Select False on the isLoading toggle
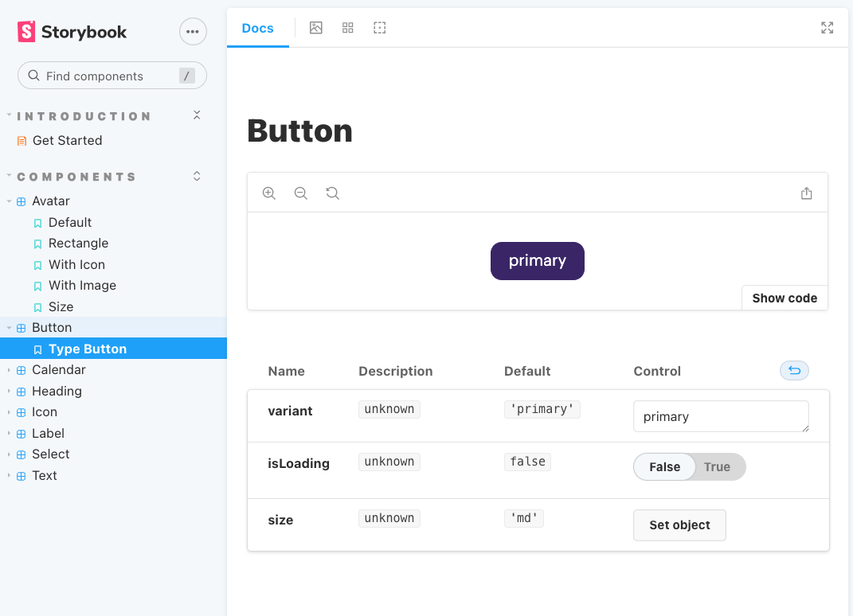The width and height of the screenshot is (853, 616). coord(664,467)
